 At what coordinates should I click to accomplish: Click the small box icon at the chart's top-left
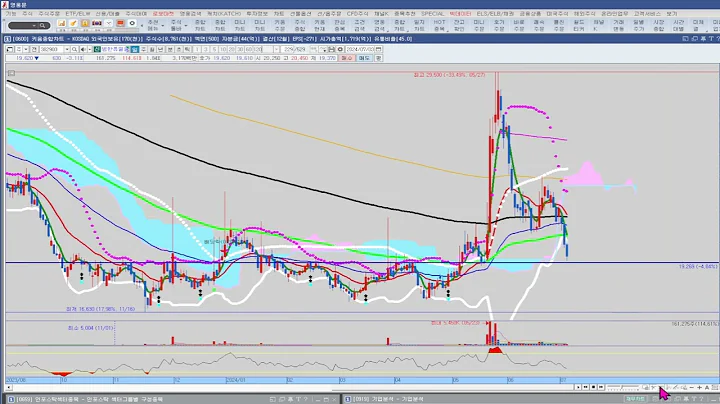tap(11, 73)
